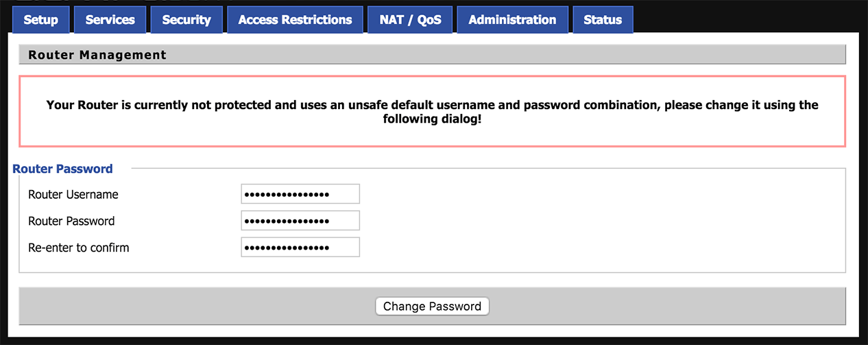Screen dimensions: 868x345
Task: Click the Router Management section header
Action: [x=97, y=55]
